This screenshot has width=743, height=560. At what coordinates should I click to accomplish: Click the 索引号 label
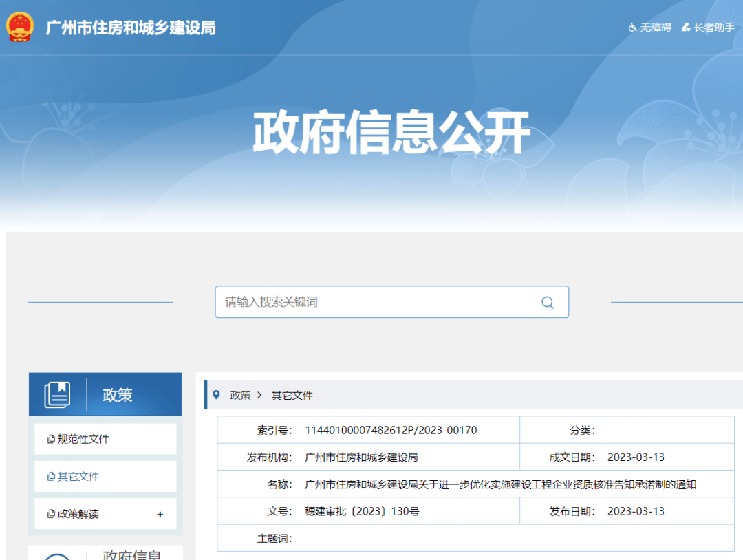[x=274, y=430]
